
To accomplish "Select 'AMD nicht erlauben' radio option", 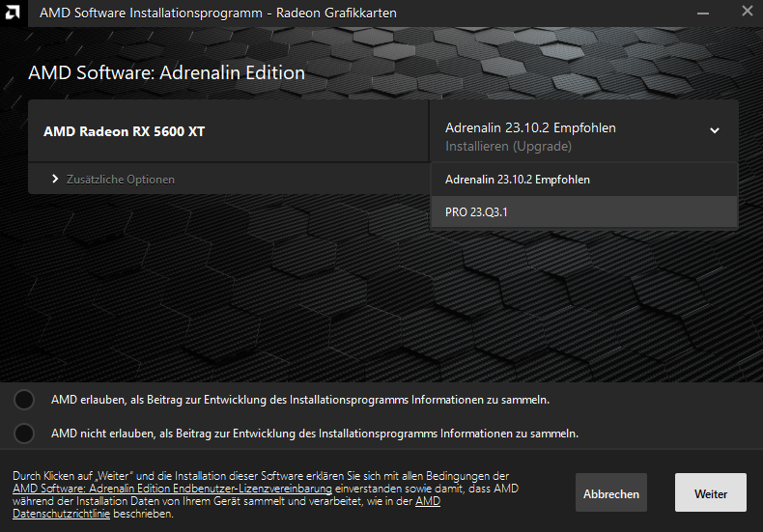I will click(24, 434).
